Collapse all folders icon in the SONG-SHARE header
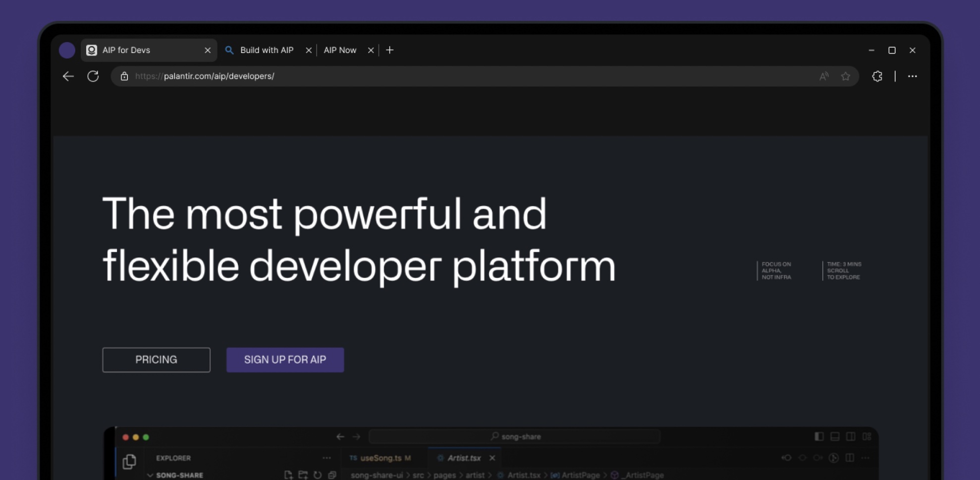This screenshot has width=980, height=480. tap(332, 475)
